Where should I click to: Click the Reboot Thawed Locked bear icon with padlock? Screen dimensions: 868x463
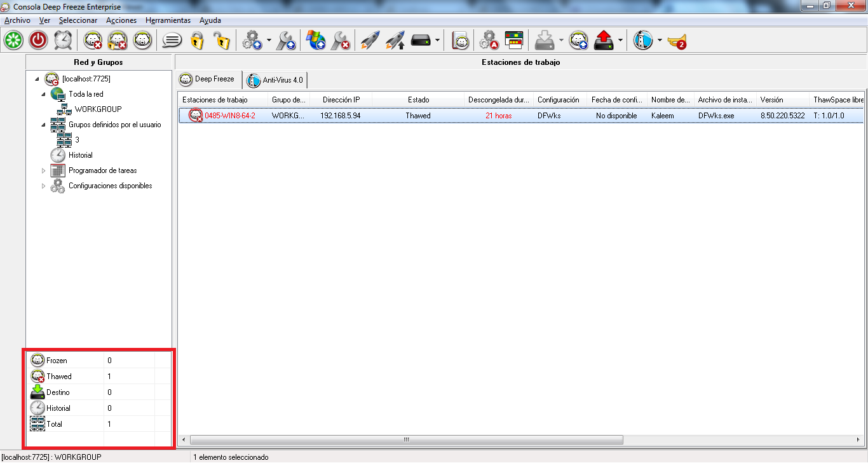coord(118,41)
